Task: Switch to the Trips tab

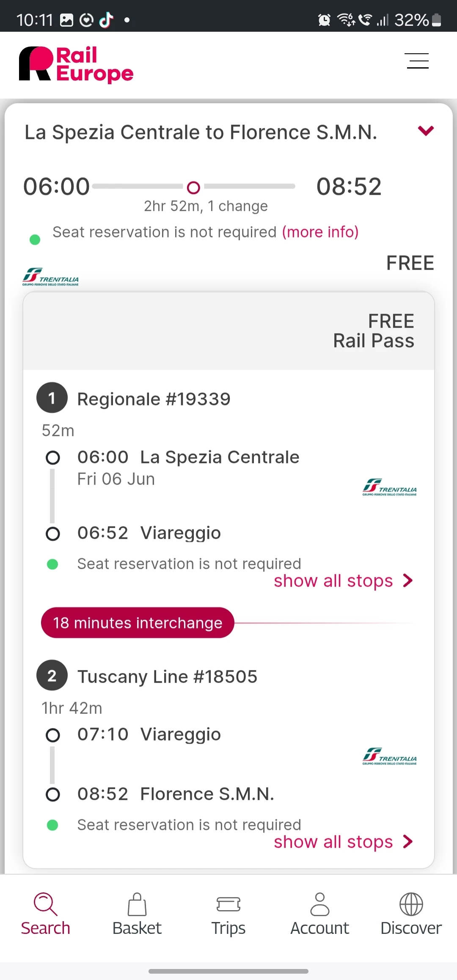Action: click(x=228, y=914)
